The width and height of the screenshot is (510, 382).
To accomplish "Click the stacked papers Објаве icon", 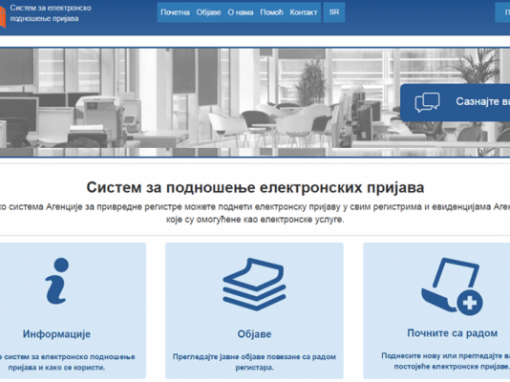I will (254, 284).
